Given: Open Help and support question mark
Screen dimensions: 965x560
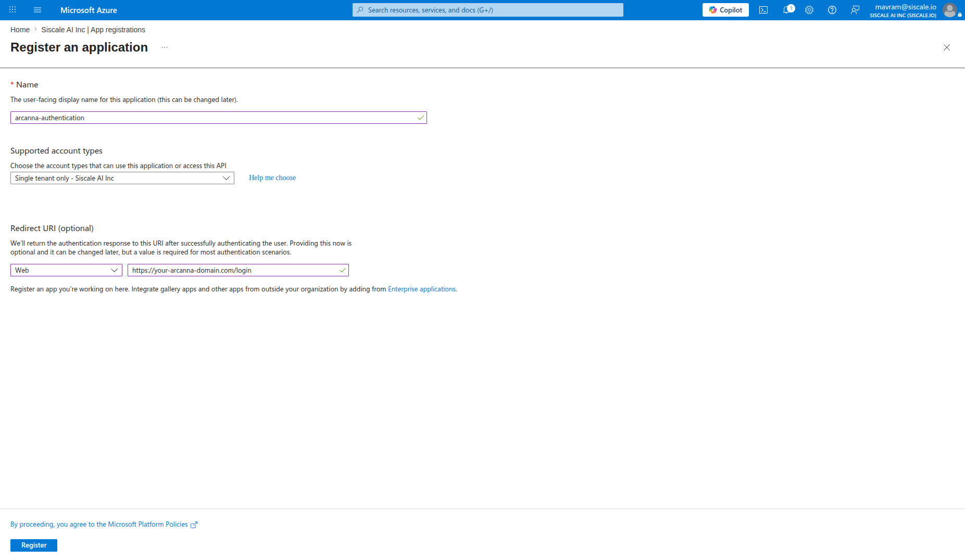Looking at the screenshot, I should tap(832, 10).
